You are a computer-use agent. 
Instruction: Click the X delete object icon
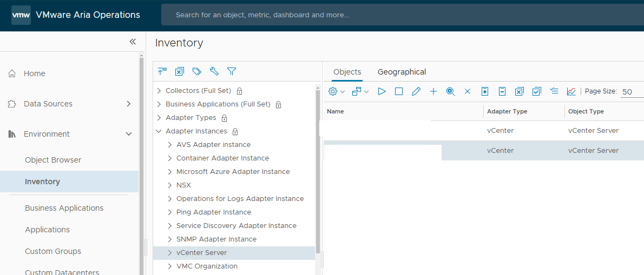tap(468, 92)
